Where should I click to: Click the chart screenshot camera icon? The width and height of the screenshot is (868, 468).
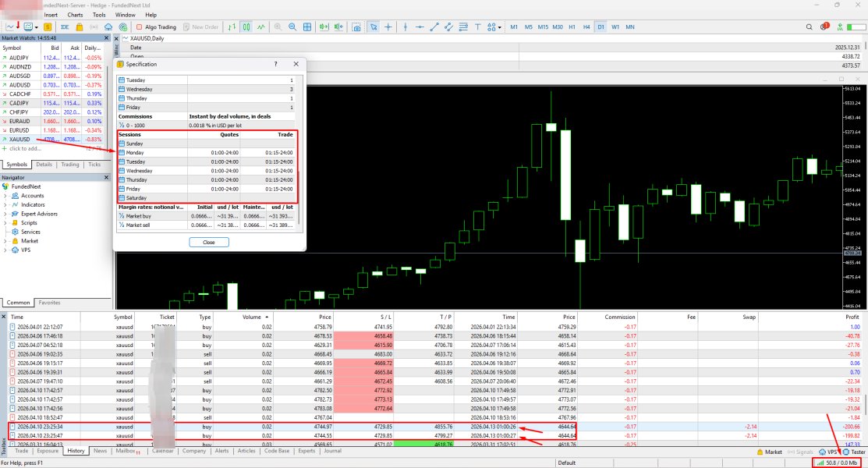356,27
